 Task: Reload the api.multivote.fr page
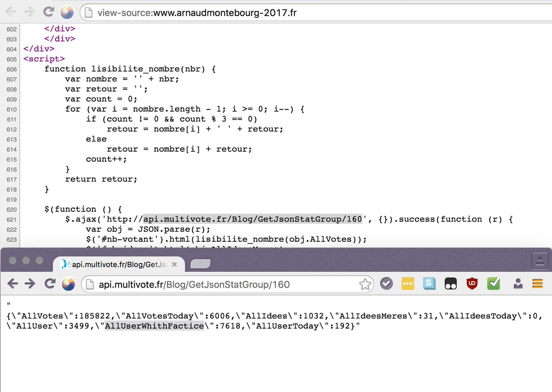point(50,284)
